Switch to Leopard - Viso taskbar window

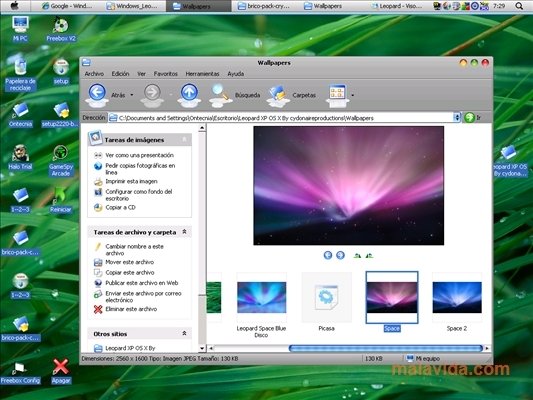[x=396, y=6]
